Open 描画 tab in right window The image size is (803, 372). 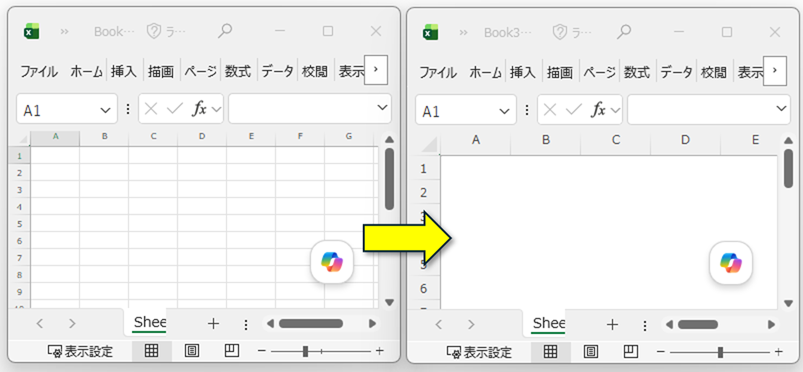(560, 72)
